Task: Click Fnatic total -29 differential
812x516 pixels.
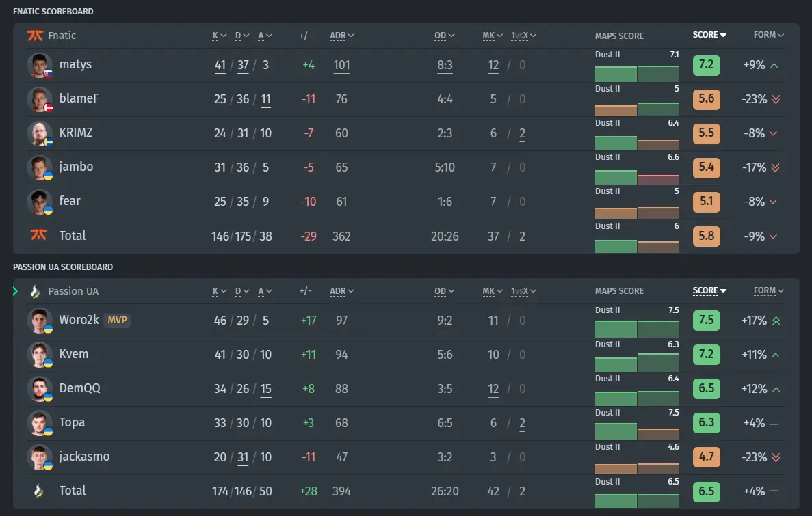Action: (309, 236)
